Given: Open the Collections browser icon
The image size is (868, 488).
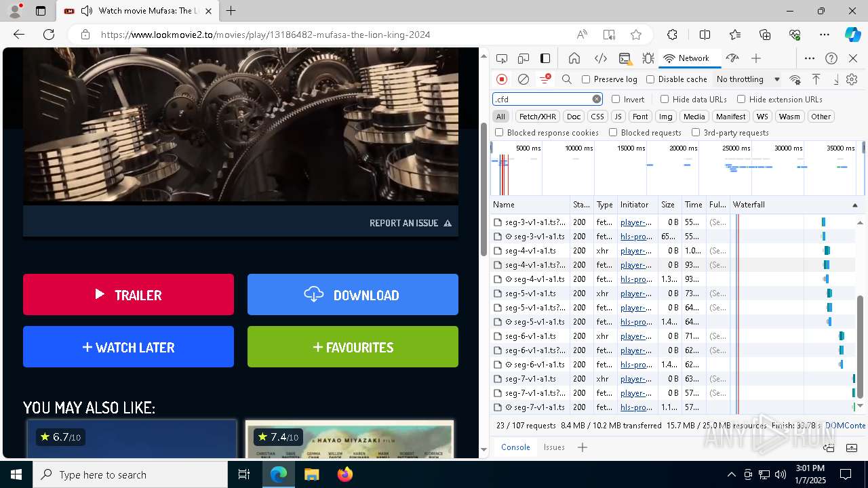Looking at the screenshot, I should [x=765, y=35].
